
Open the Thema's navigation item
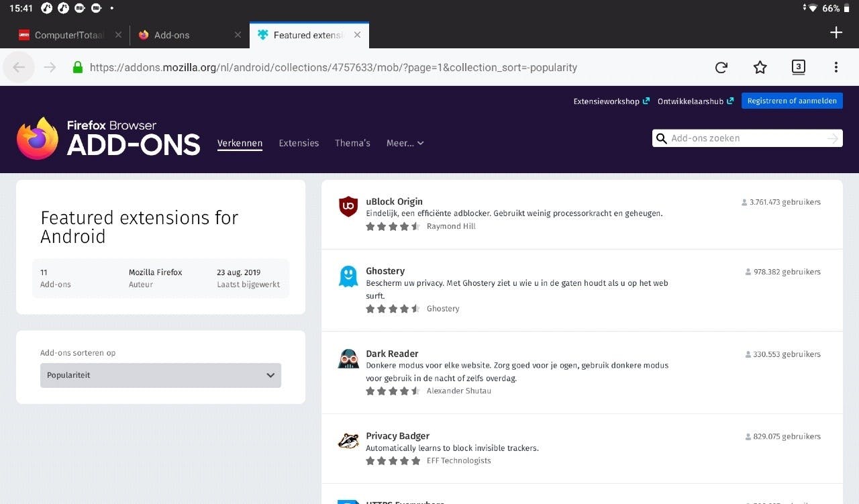352,143
